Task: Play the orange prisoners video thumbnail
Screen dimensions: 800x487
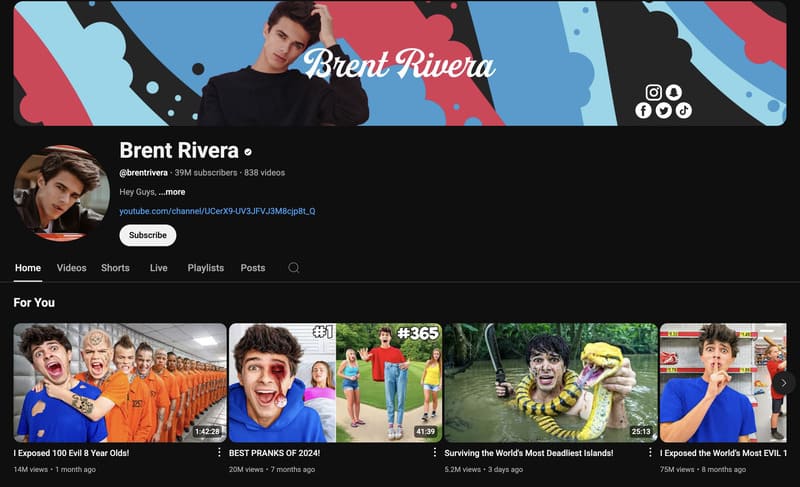Action: pyautogui.click(x=120, y=382)
